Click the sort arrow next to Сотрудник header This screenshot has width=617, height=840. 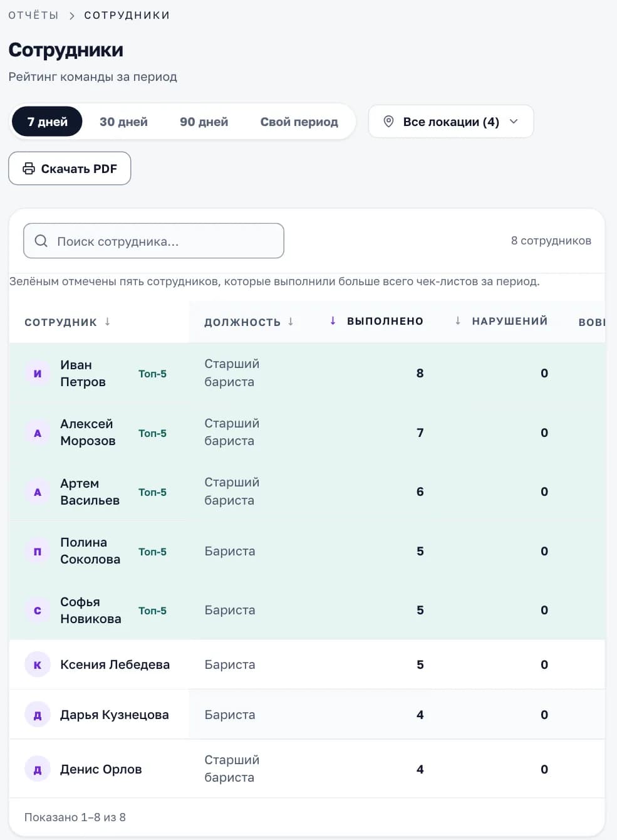coord(108,322)
